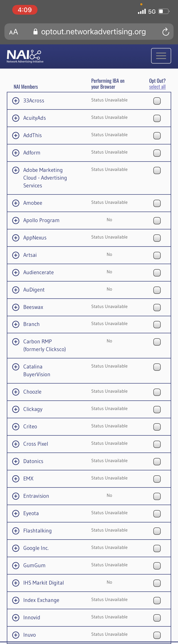Viewport: 178px width, 644px height.
Task: Check the Eyeota opt-out box
Action: [157, 514]
